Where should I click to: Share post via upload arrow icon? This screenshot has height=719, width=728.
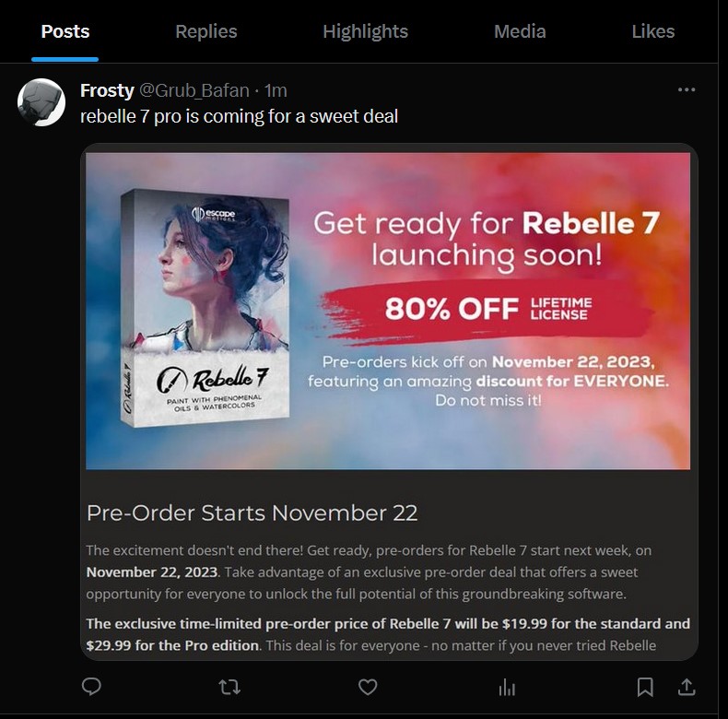pyautogui.click(x=687, y=687)
